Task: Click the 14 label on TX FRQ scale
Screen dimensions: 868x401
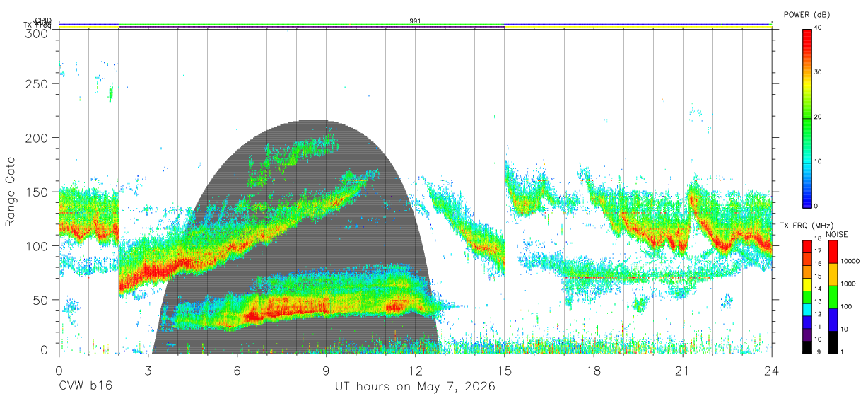Action: coord(818,289)
